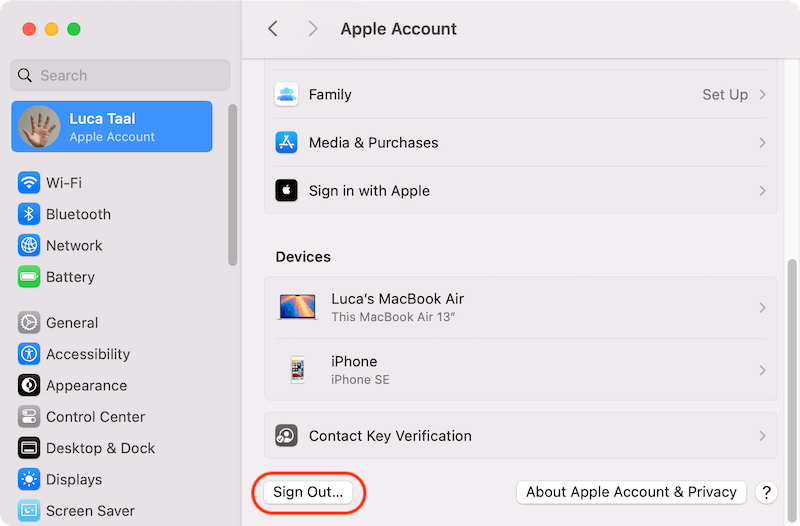Open About Apple Account & Privacy
The image size is (800, 526).
tap(631, 492)
